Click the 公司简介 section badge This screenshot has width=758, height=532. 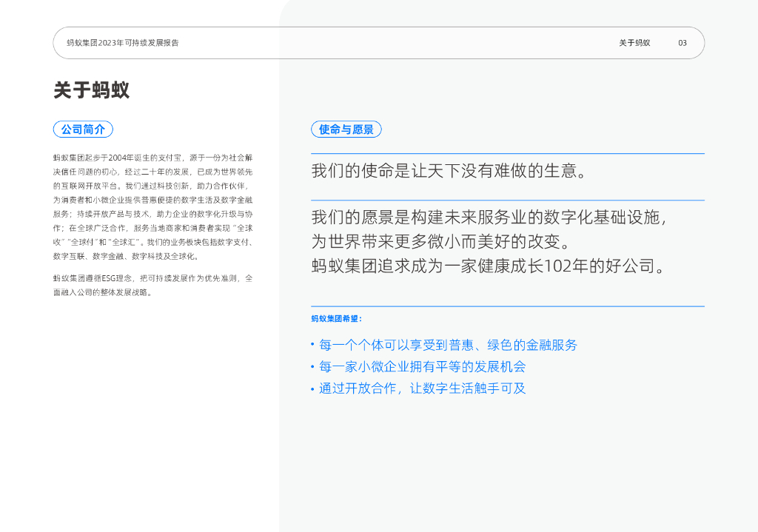coord(83,129)
